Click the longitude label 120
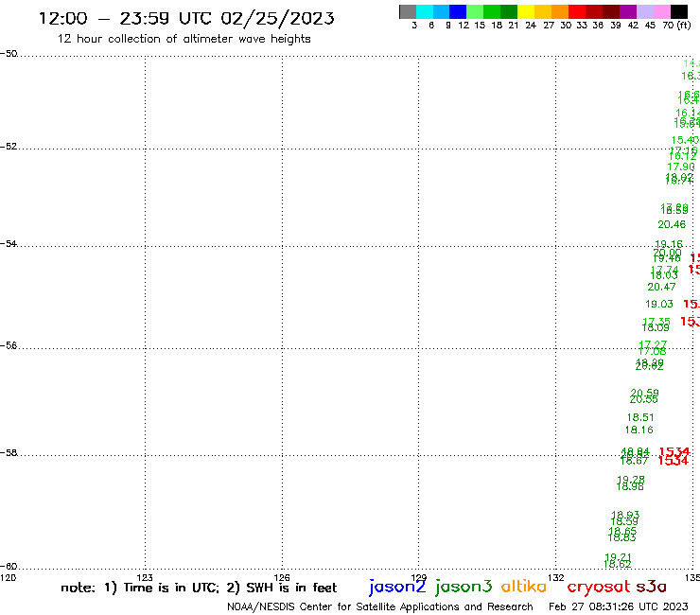 pos(8,577)
